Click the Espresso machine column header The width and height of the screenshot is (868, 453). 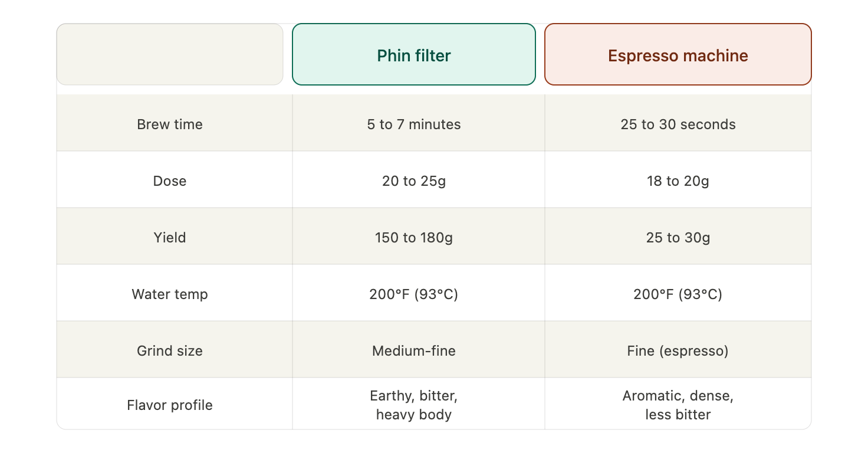[678, 54]
